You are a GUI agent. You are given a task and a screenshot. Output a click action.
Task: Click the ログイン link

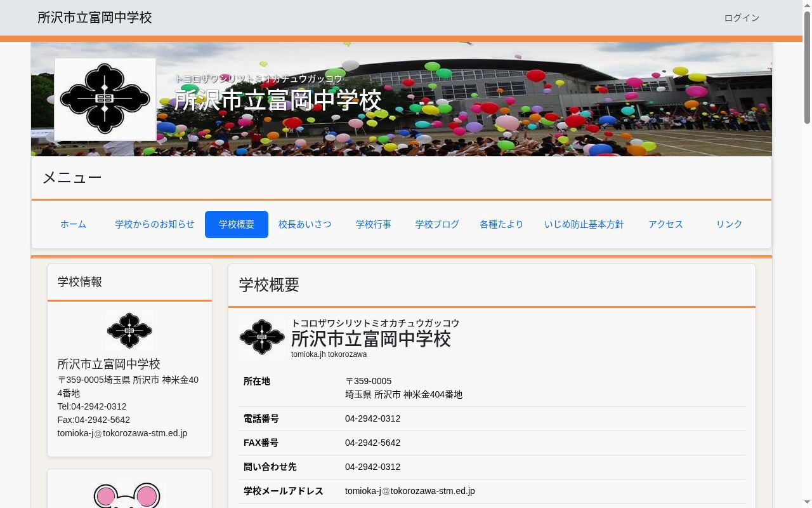coord(742,18)
